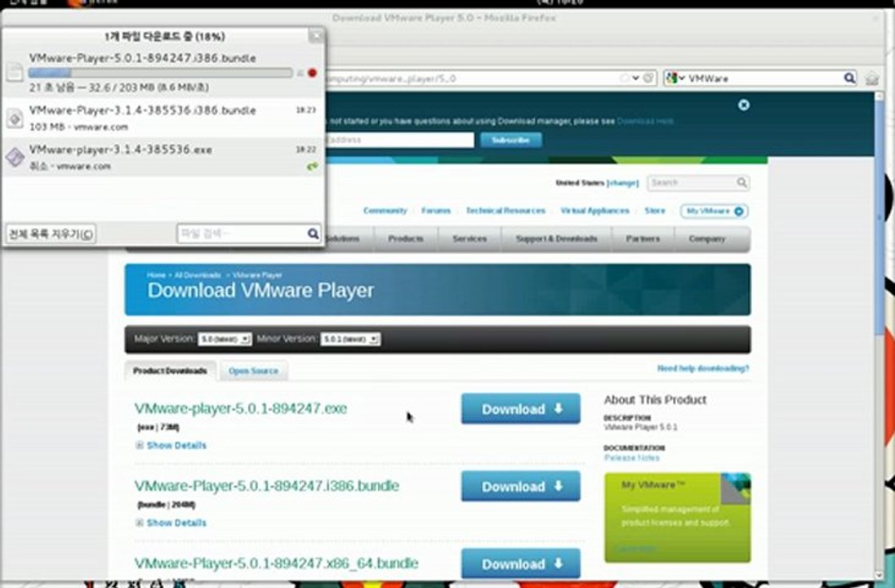Go to All Downloads in breadcrumb
The width and height of the screenshot is (895, 588).
tap(198, 275)
